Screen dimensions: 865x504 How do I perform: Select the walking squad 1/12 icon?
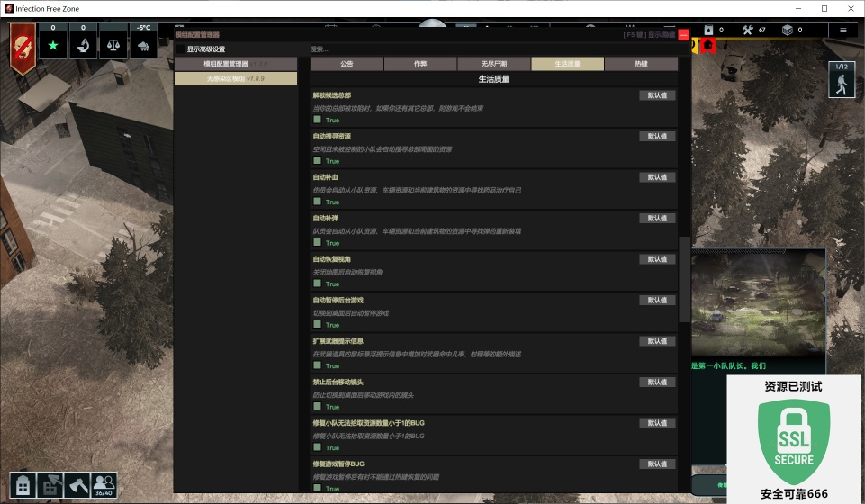coord(842,80)
